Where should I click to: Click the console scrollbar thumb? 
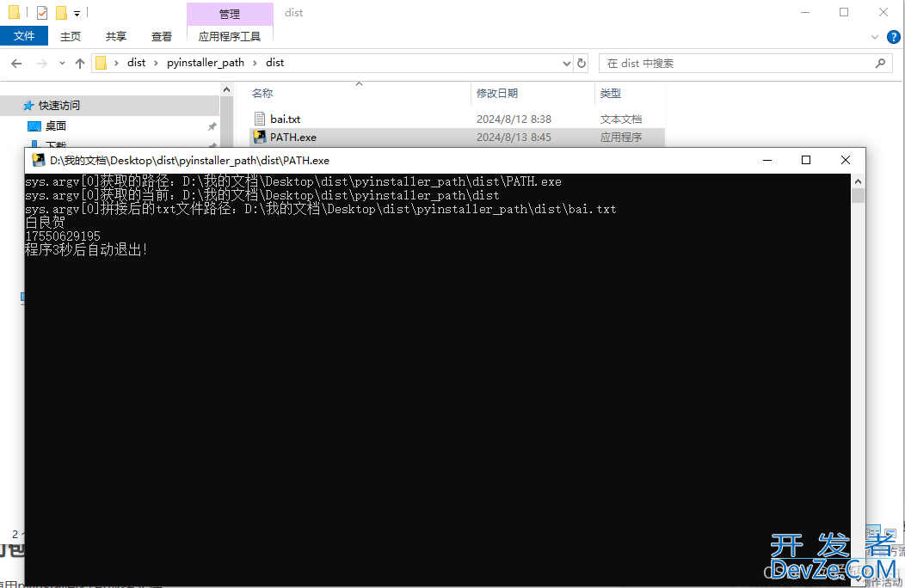click(858, 196)
